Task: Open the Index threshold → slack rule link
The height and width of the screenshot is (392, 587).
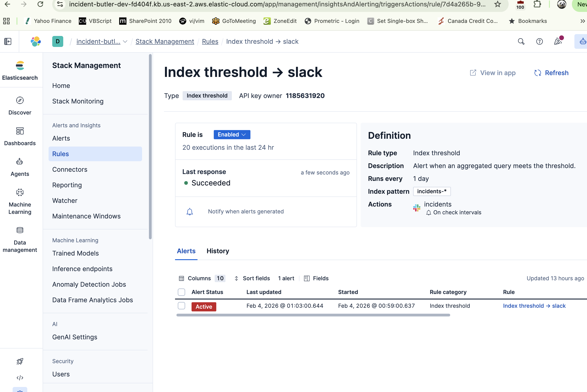Action: [x=534, y=306]
